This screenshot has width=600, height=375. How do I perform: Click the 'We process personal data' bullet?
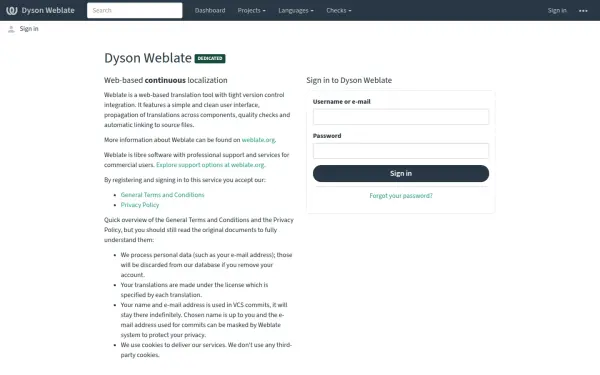[206, 265]
